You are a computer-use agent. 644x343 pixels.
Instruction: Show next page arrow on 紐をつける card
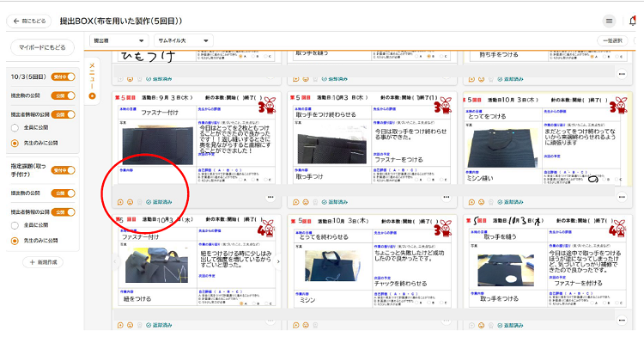coord(278,261)
